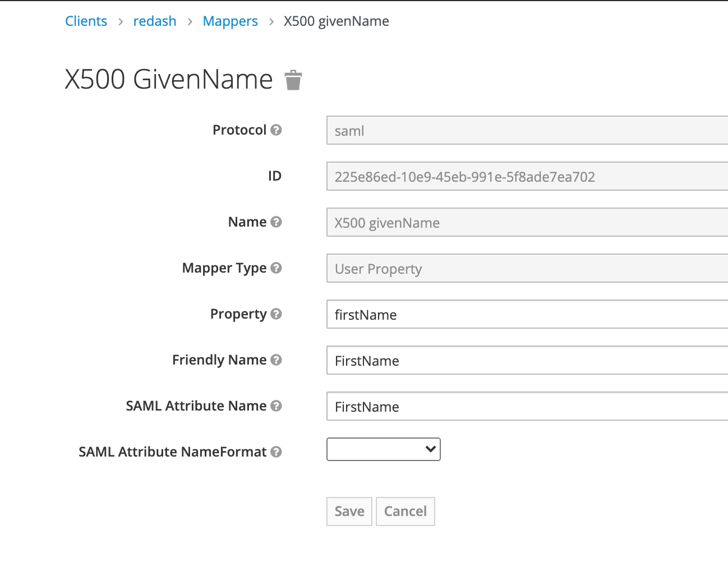Delete mapper using the trash icon
The height and width of the screenshot is (562, 728).
(x=293, y=80)
